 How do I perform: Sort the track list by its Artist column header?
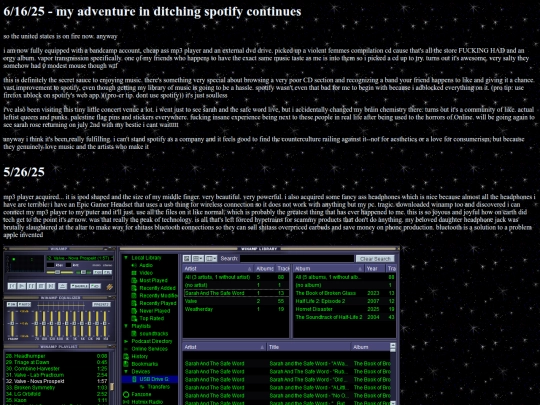coord(225,347)
